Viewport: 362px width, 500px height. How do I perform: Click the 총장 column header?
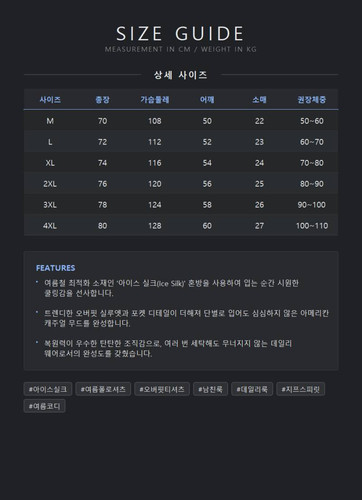(x=102, y=99)
